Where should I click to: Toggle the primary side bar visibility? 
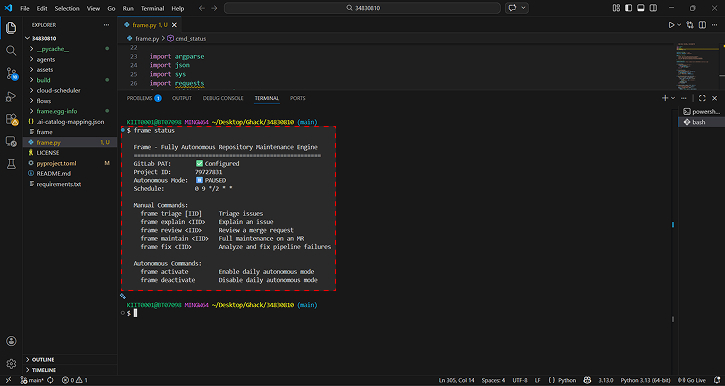(x=628, y=8)
